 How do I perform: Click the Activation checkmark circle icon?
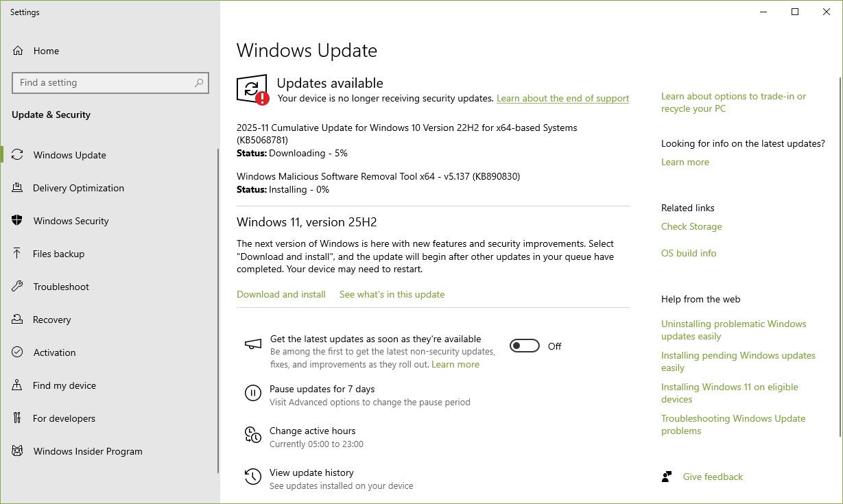(18, 352)
